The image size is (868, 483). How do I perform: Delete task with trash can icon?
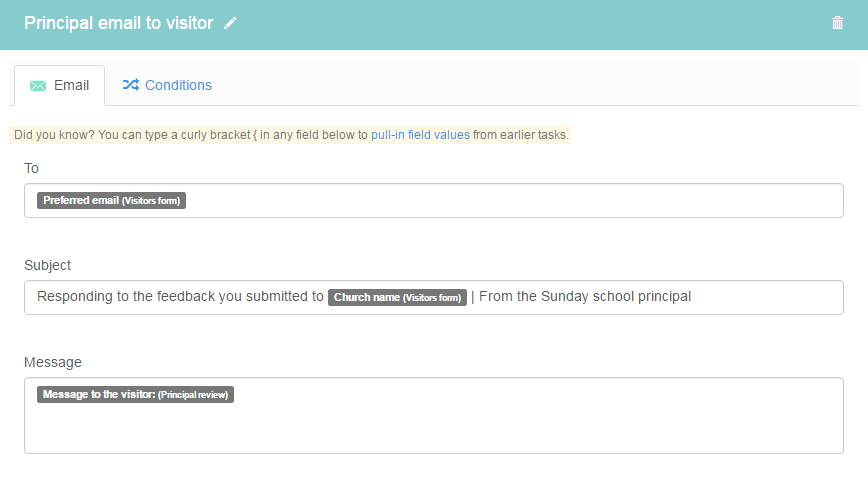pyautogui.click(x=837, y=23)
